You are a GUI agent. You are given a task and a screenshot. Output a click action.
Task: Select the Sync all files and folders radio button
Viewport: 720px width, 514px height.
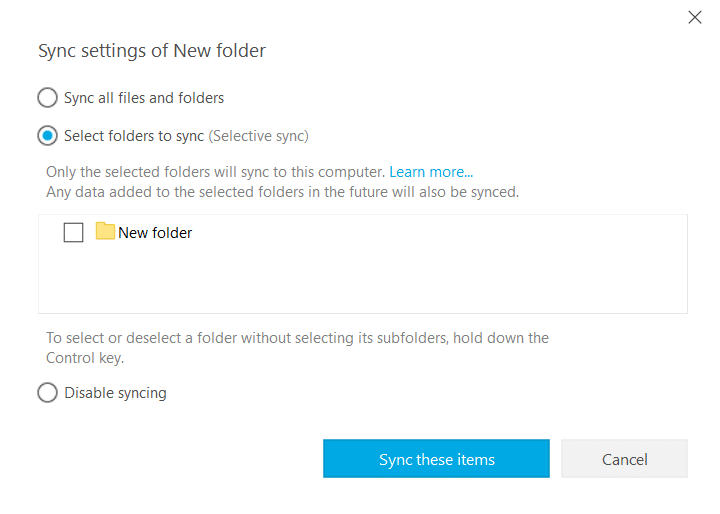[x=47, y=98]
